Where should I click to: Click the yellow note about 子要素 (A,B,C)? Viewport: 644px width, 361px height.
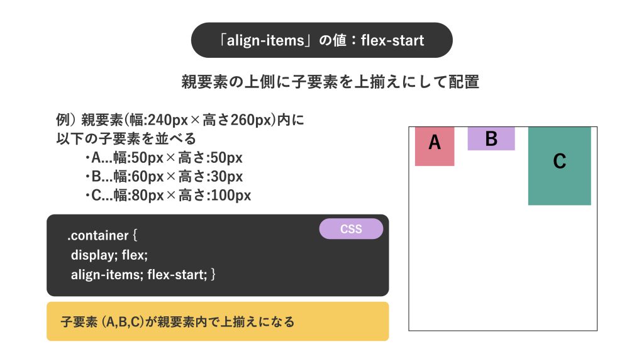coord(218,321)
